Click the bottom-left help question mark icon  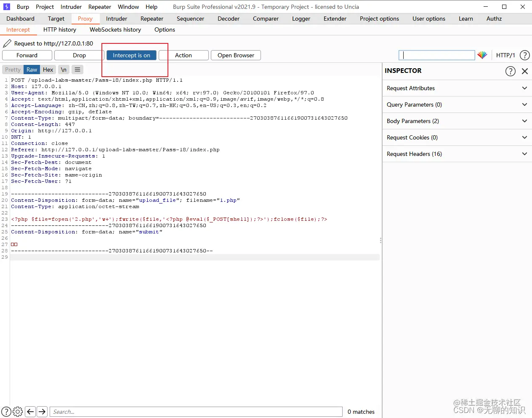tap(6, 412)
